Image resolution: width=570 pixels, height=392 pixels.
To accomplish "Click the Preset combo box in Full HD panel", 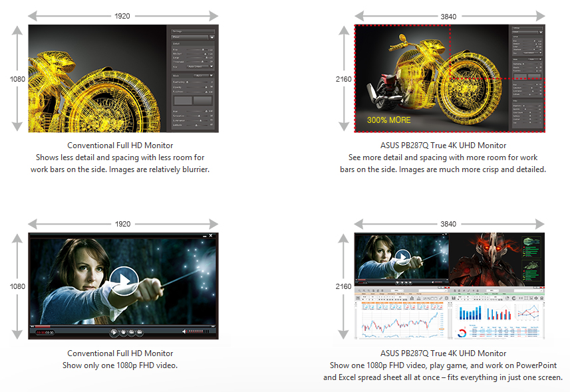I will 190,37.
